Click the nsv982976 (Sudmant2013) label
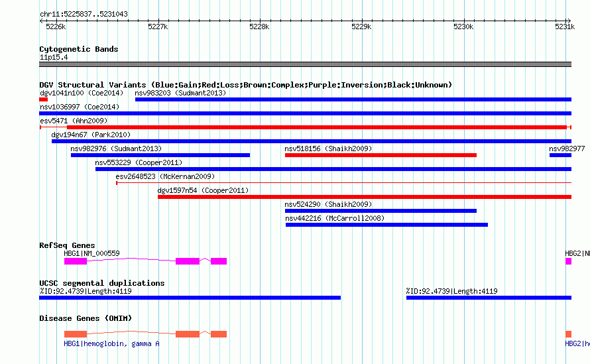This screenshot has height=364, width=590. tap(116, 149)
